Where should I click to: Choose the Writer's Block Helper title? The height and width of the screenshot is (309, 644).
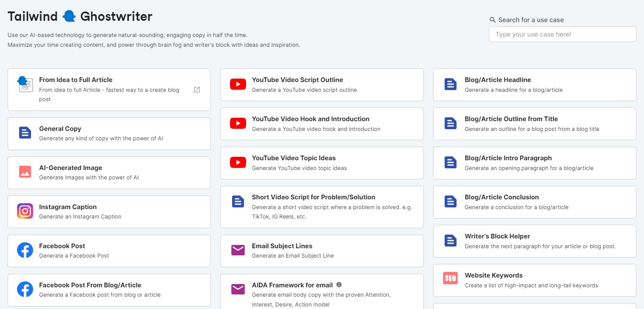[x=497, y=236]
